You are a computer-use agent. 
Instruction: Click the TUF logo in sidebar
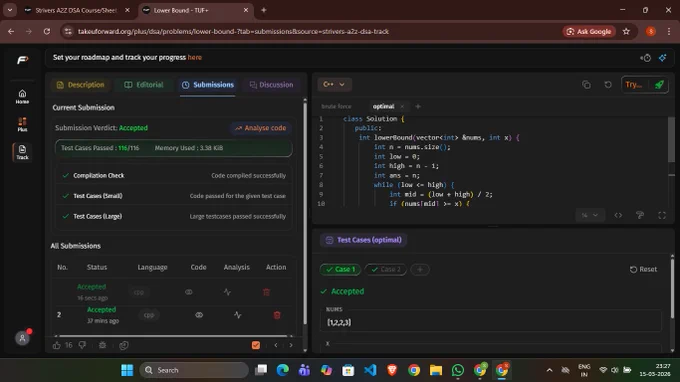(23, 60)
